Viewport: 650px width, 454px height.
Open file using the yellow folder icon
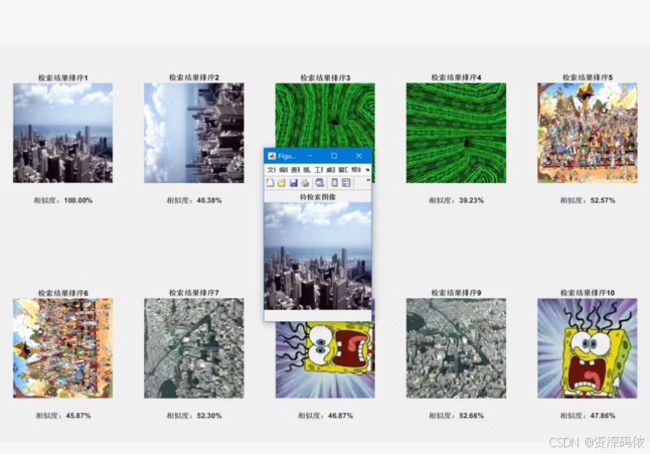[281, 183]
